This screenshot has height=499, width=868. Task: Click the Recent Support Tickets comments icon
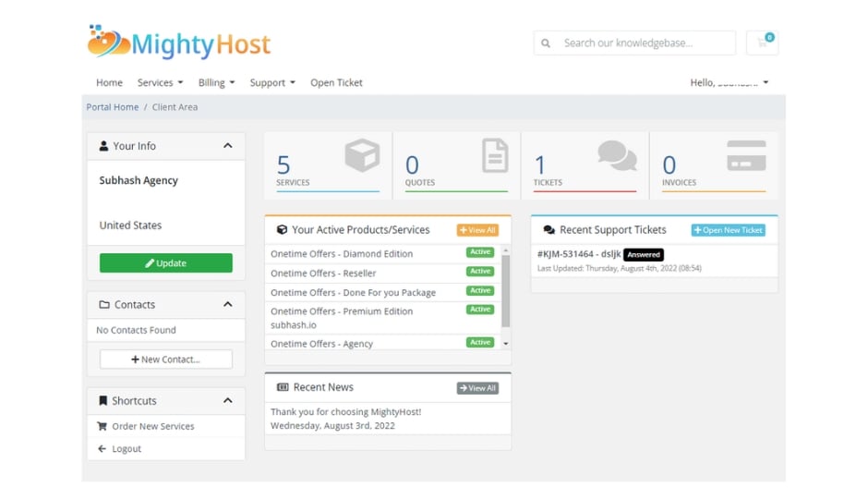pyautogui.click(x=549, y=230)
